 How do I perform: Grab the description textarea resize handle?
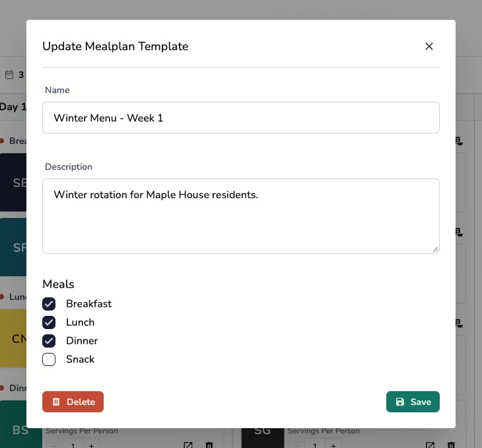click(435, 250)
